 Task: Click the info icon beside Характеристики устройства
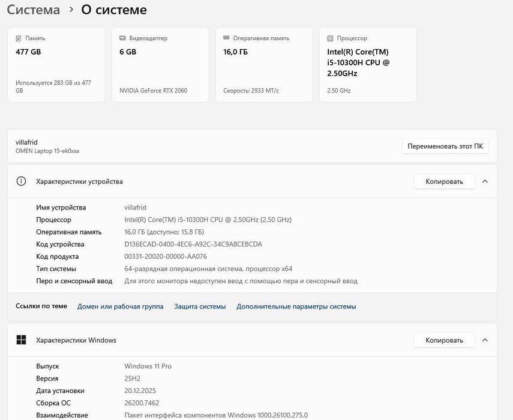pyautogui.click(x=21, y=181)
